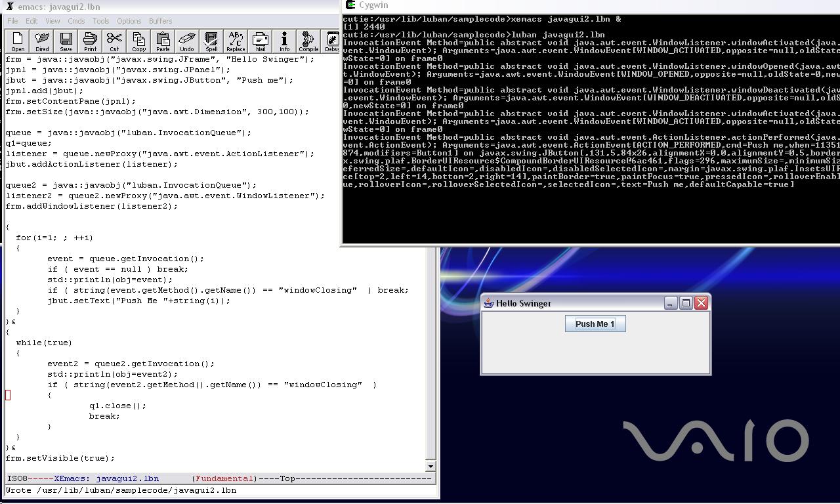Viewport: 840px width, 504px height.
Task: Run the Spell checker icon
Action: pyautogui.click(x=211, y=41)
